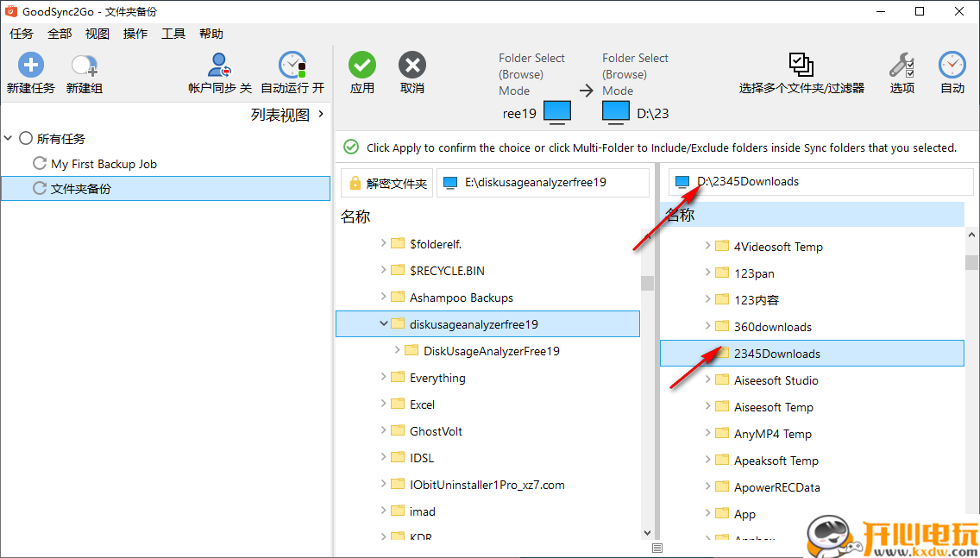
Task: Create a new task with plus icon
Action: click(x=30, y=66)
